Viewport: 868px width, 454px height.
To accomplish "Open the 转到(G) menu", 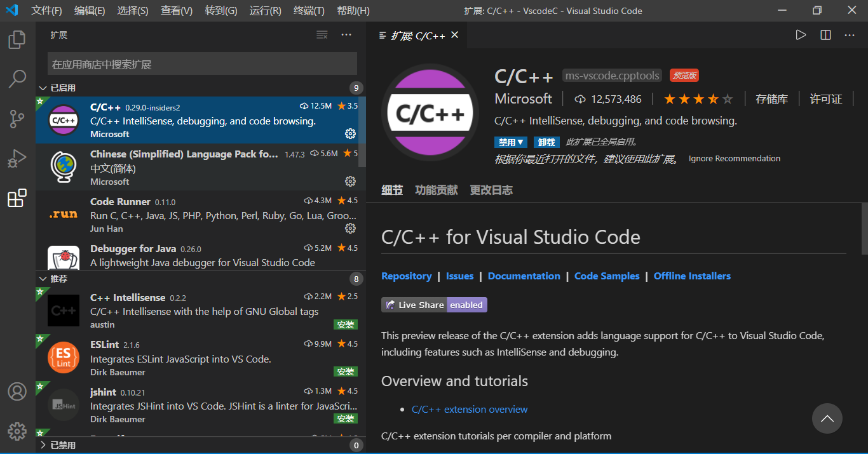I will point(221,11).
